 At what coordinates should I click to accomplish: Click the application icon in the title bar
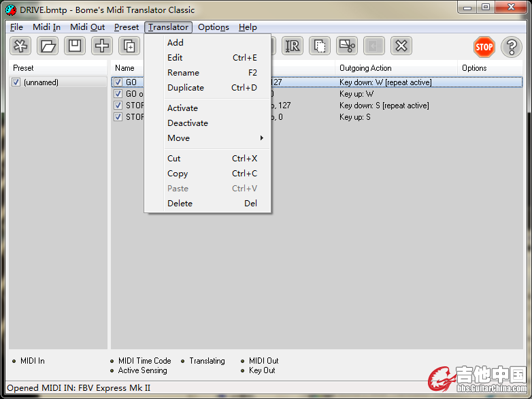(x=11, y=10)
